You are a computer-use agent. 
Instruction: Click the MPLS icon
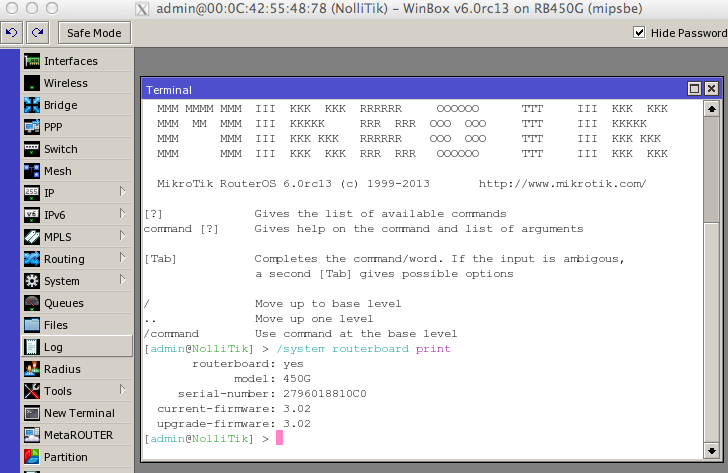pyautogui.click(x=32, y=237)
